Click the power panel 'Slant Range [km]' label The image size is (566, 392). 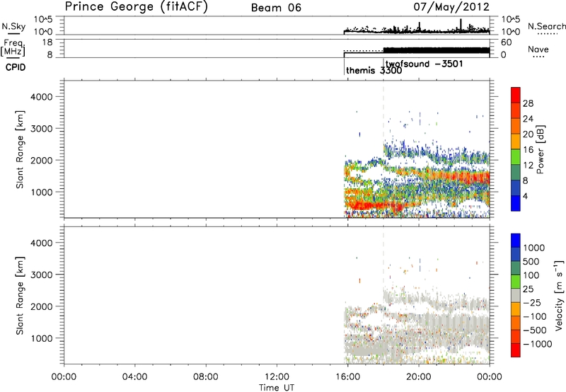click(x=20, y=149)
